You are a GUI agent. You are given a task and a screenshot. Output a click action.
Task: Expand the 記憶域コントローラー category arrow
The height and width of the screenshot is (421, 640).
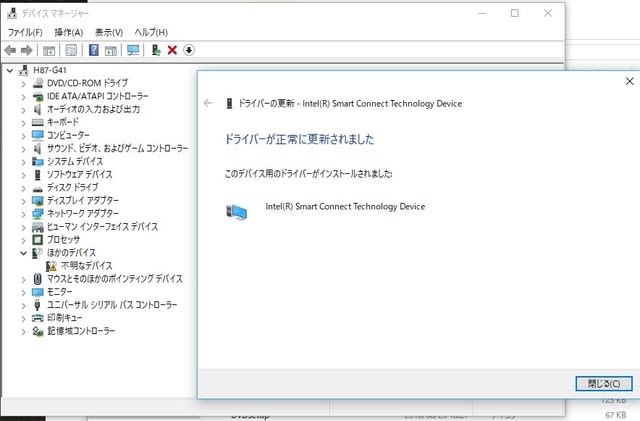pyautogui.click(x=23, y=332)
